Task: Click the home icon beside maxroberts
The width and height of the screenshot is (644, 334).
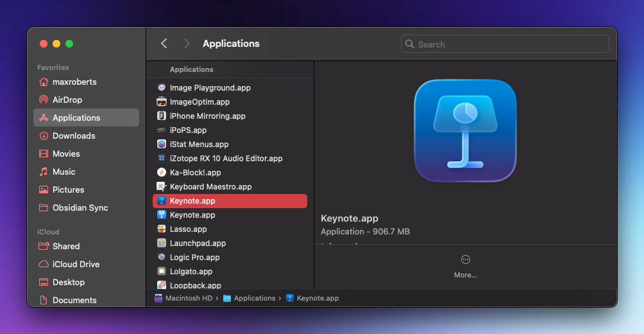Action: tap(44, 82)
